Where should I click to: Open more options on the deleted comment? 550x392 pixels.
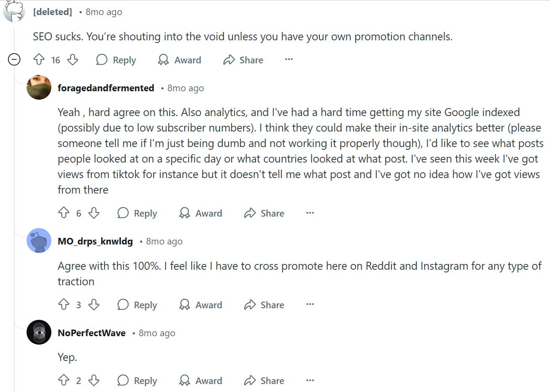288,60
